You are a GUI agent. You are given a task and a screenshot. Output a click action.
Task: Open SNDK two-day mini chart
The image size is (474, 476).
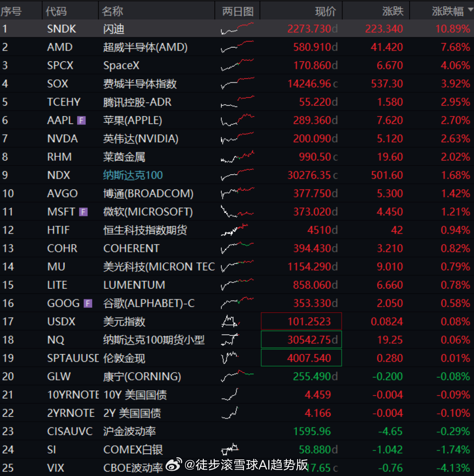237,29
